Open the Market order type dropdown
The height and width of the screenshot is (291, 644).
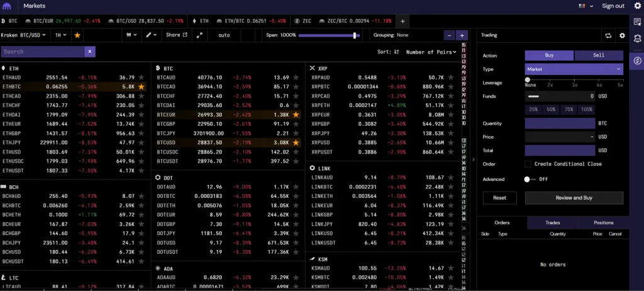(574, 69)
